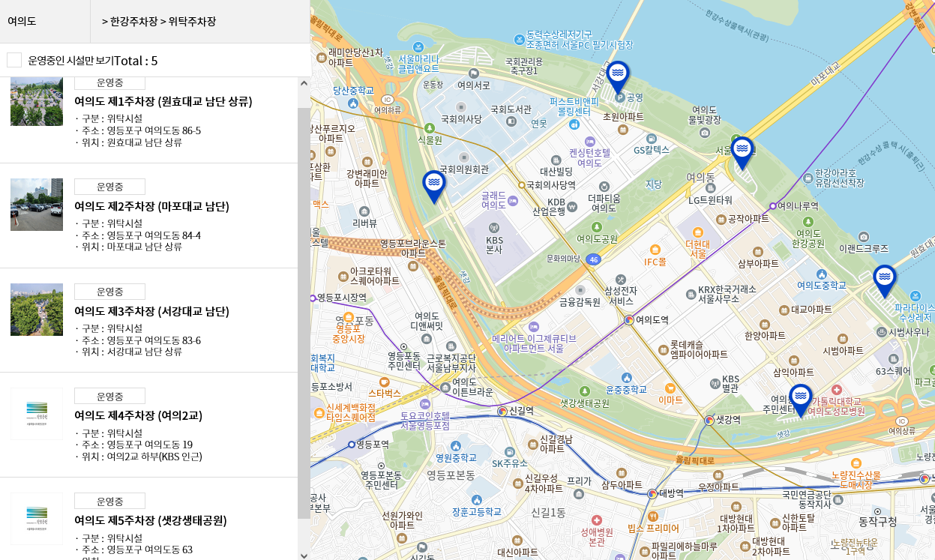935x560 pixels.
Task: Click the wave marker near 여의도 물빛광장
Action: pyautogui.click(x=742, y=153)
